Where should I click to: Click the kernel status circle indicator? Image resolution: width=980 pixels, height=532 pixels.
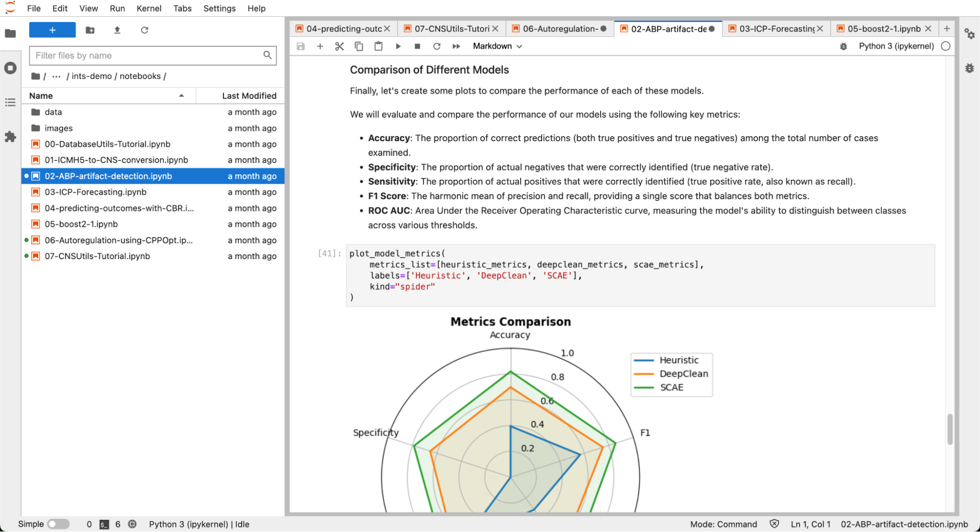[946, 46]
